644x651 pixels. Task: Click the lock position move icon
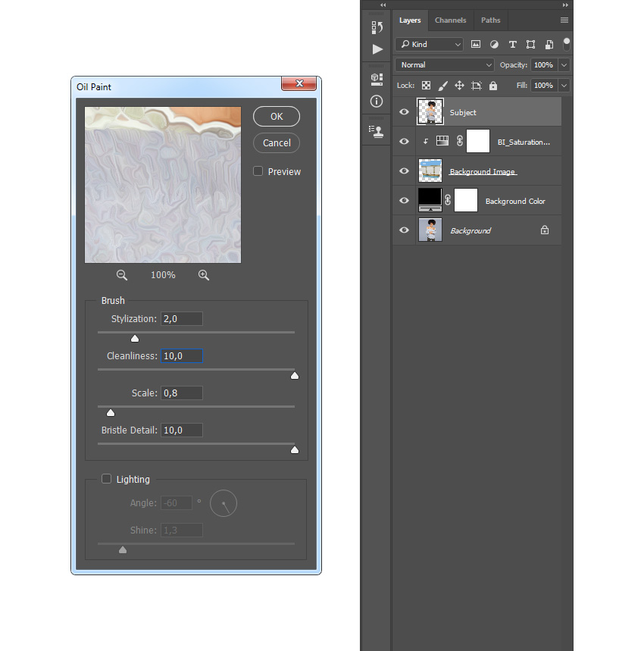459,86
